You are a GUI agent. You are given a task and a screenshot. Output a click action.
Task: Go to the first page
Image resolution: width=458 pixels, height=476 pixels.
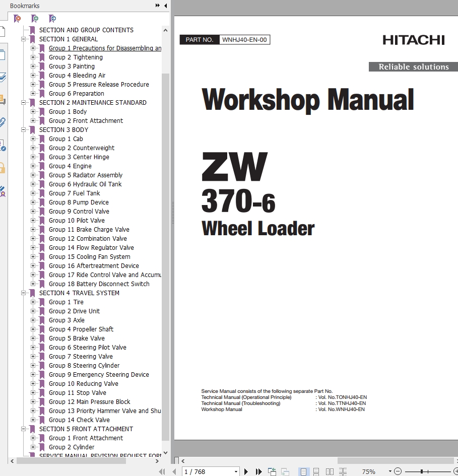(x=162, y=471)
